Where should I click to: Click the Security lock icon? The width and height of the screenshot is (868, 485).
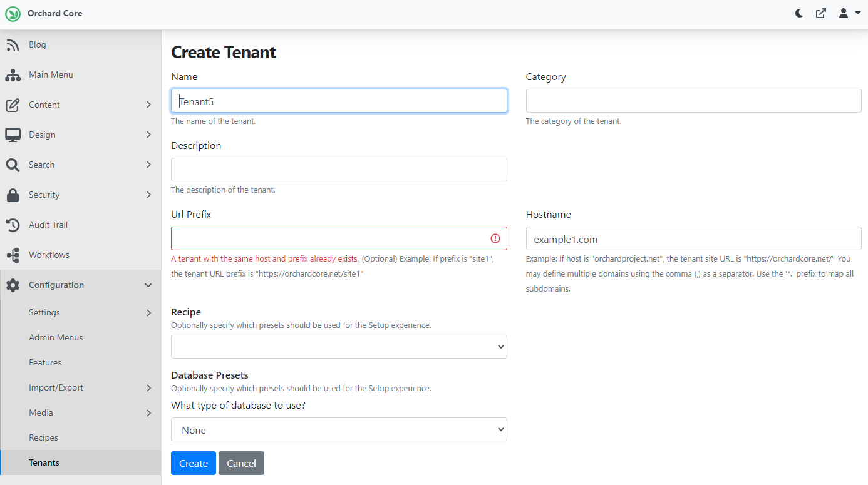pyautogui.click(x=13, y=195)
